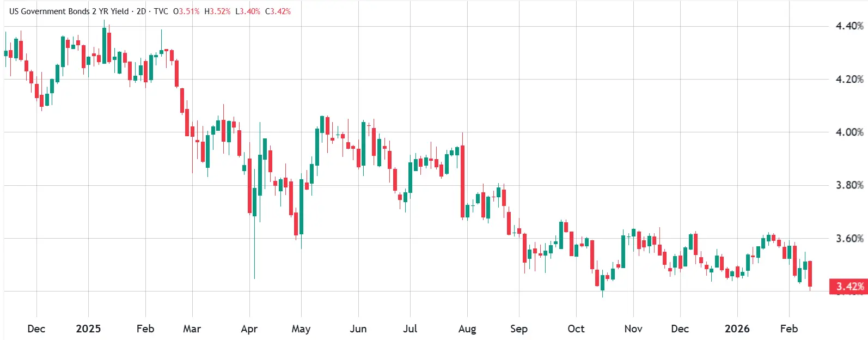Click the 3.60% label on the price axis

[849, 239]
